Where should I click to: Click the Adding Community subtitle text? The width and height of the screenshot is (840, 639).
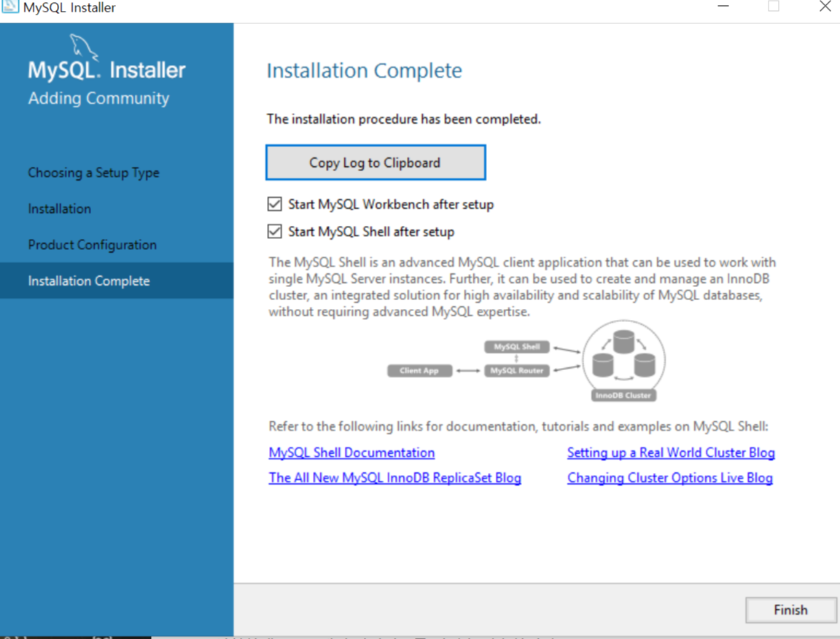coord(98,98)
